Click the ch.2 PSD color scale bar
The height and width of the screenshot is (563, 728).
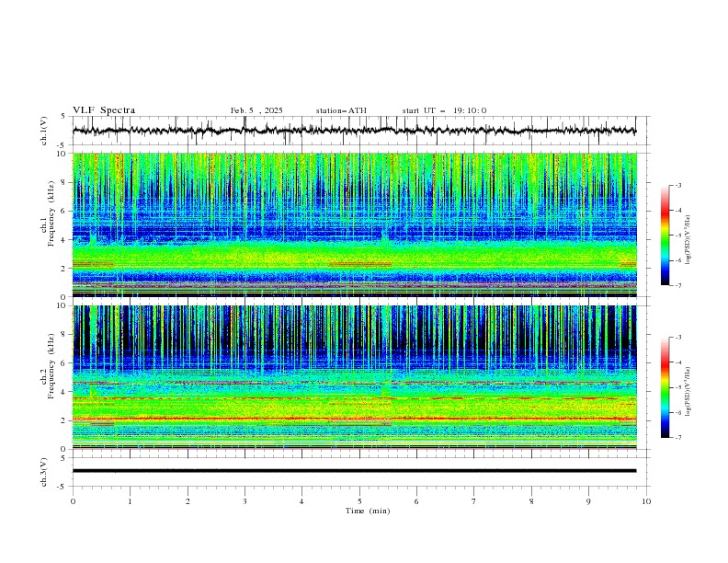coord(665,387)
